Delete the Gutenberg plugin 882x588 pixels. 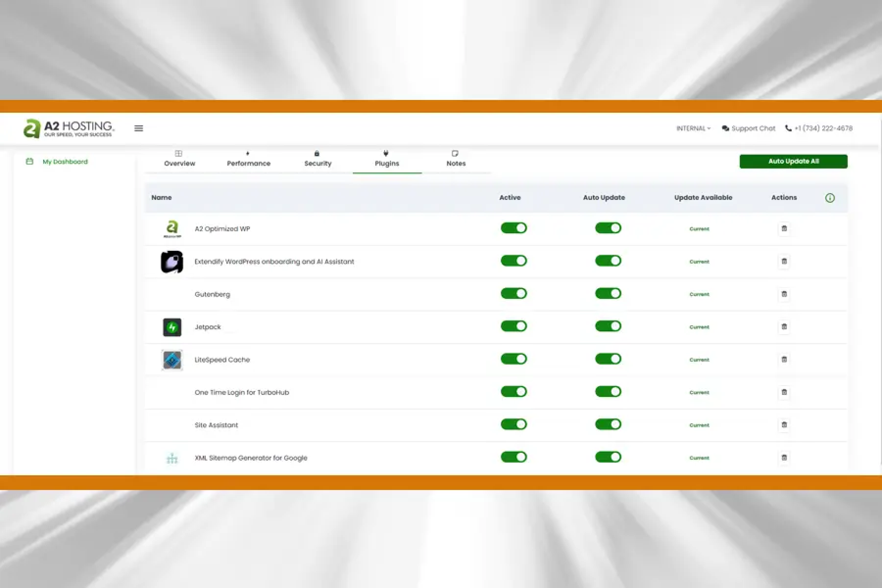pos(784,294)
